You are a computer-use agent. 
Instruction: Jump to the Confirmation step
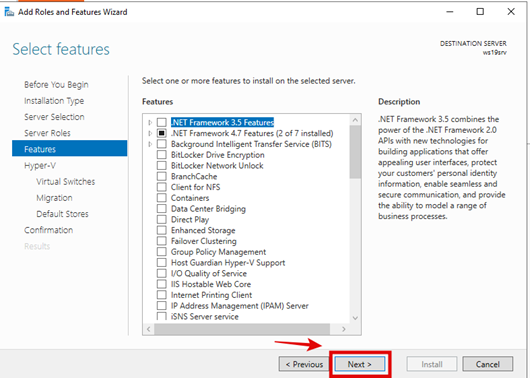click(48, 230)
